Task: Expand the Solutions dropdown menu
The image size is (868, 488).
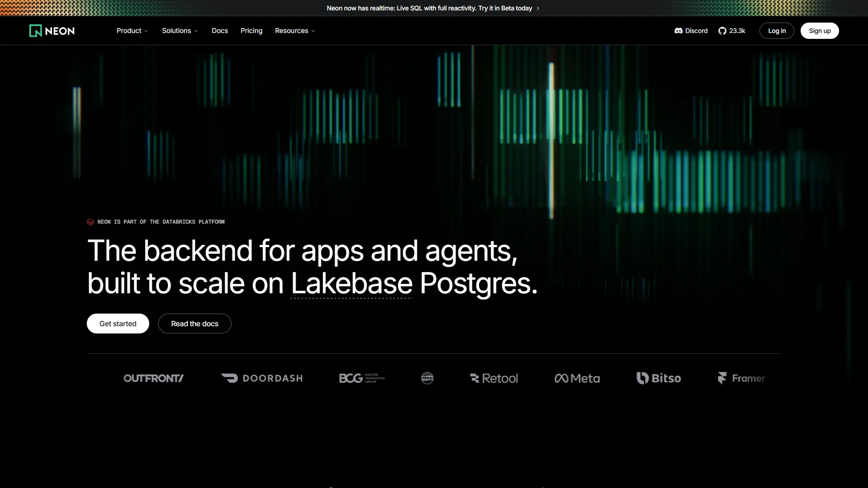Action: pyautogui.click(x=180, y=31)
